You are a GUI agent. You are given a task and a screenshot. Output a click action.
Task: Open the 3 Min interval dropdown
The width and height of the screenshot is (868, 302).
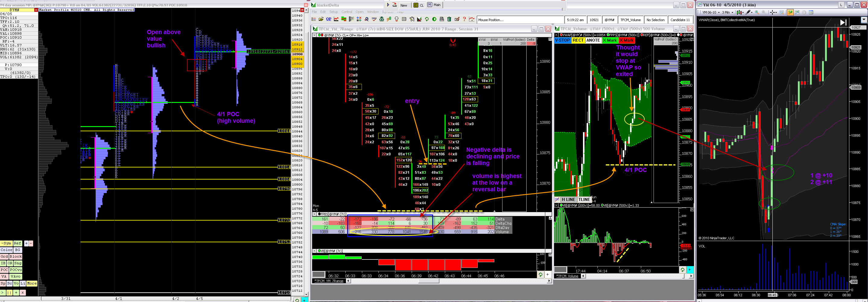coord(728,12)
